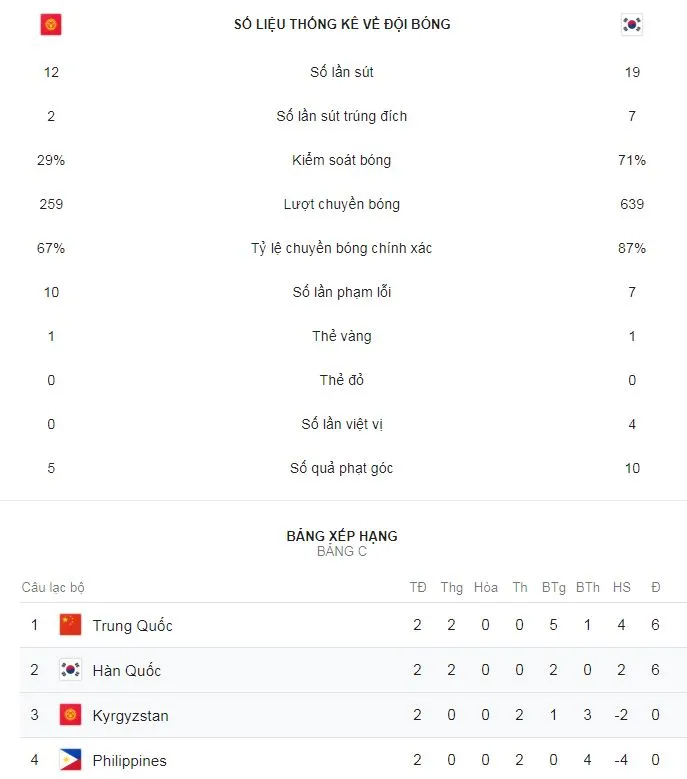Click the Kiểm soát bóng stat label
The image size is (687, 779).
[x=342, y=160]
